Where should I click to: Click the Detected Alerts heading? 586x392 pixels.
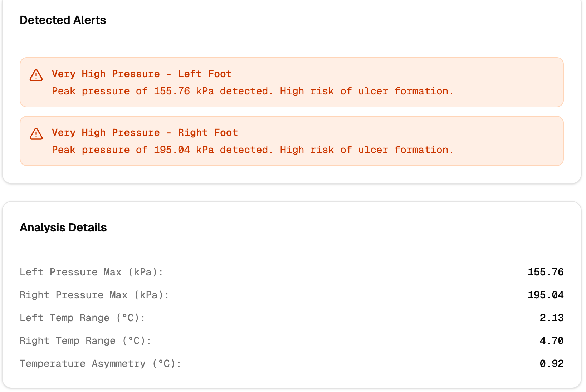[x=63, y=20]
